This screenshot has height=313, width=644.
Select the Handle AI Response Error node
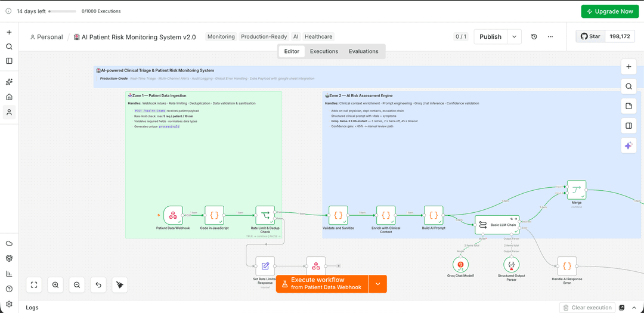(x=567, y=266)
